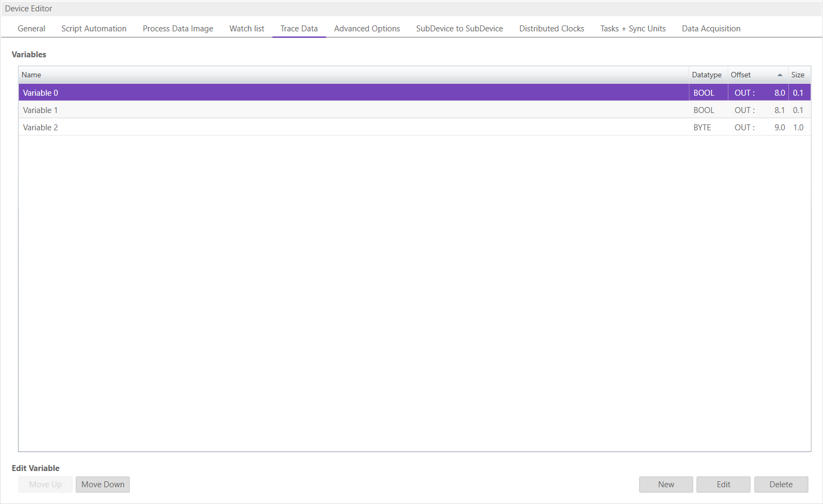Select the Trace Data tab
This screenshot has height=504, width=823.
point(298,29)
